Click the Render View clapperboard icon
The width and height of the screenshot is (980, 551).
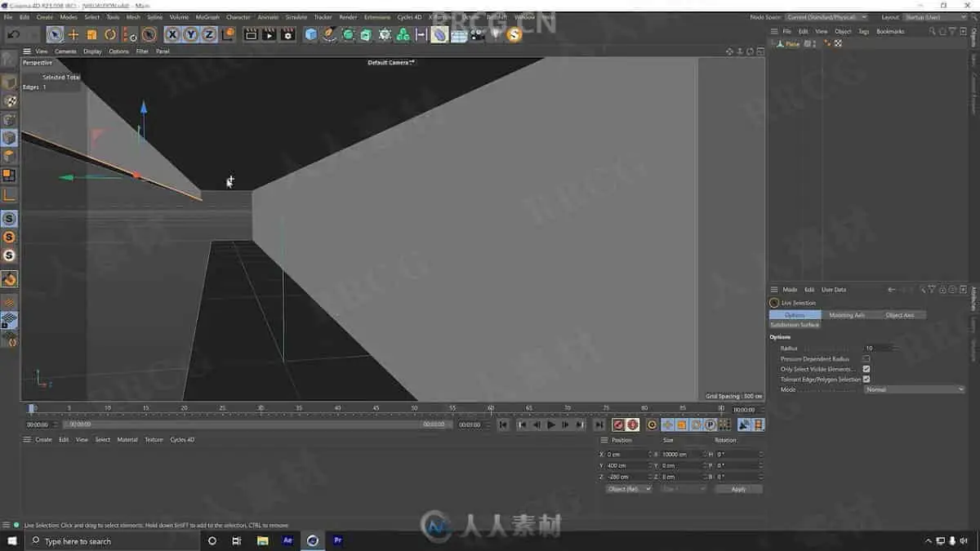tap(251, 34)
